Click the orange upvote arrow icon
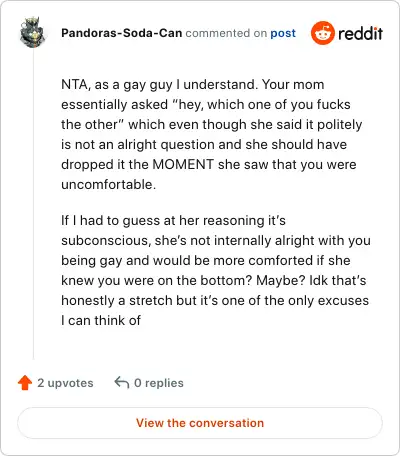Viewport: 400px width, 456px height. [25, 383]
